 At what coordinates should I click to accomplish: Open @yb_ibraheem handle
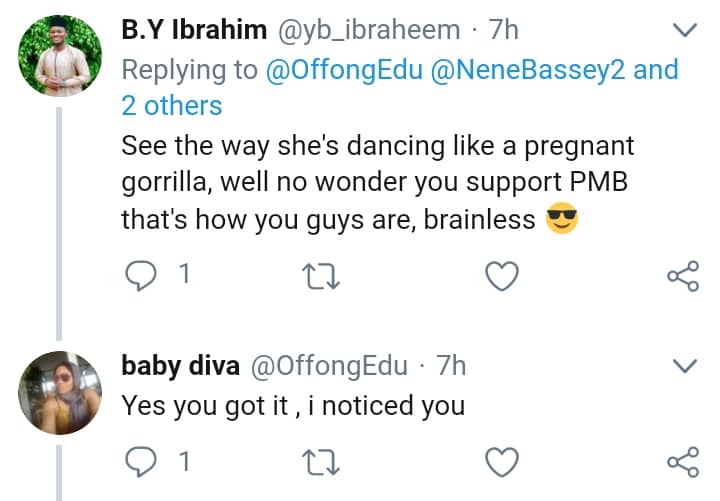(374, 31)
